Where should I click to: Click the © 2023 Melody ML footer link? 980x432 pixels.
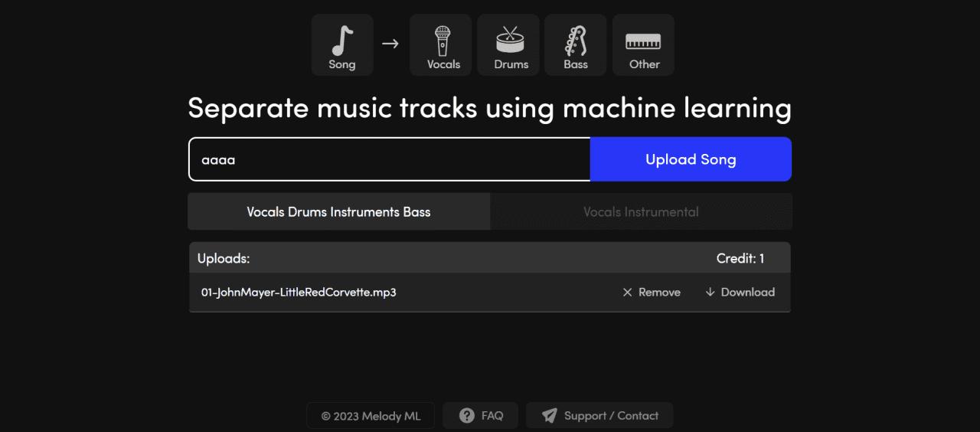(371, 416)
